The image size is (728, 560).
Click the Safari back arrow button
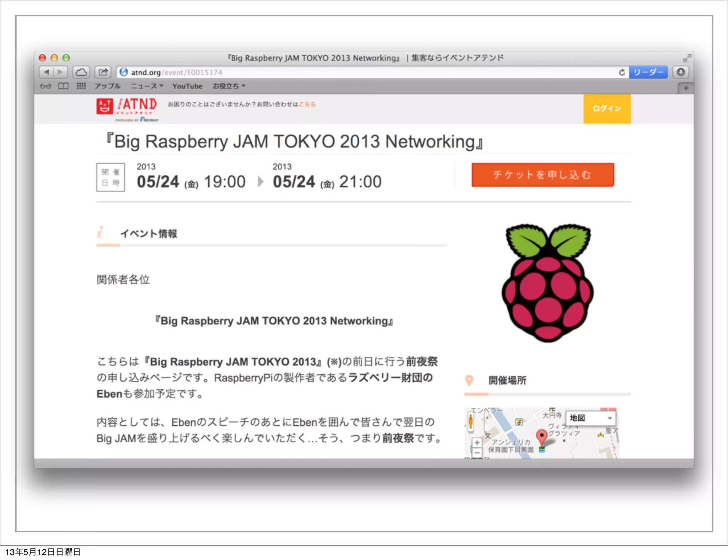(x=47, y=72)
